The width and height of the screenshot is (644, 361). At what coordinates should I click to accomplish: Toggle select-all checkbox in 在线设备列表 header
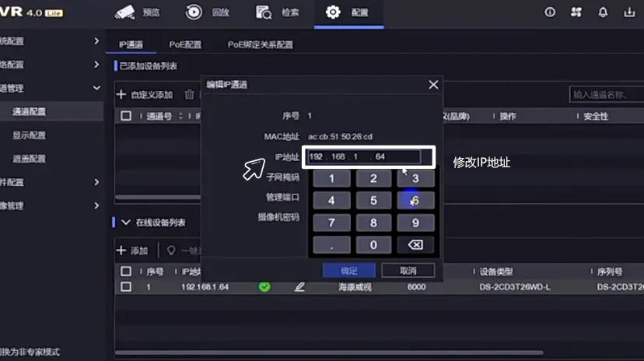(x=126, y=272)
